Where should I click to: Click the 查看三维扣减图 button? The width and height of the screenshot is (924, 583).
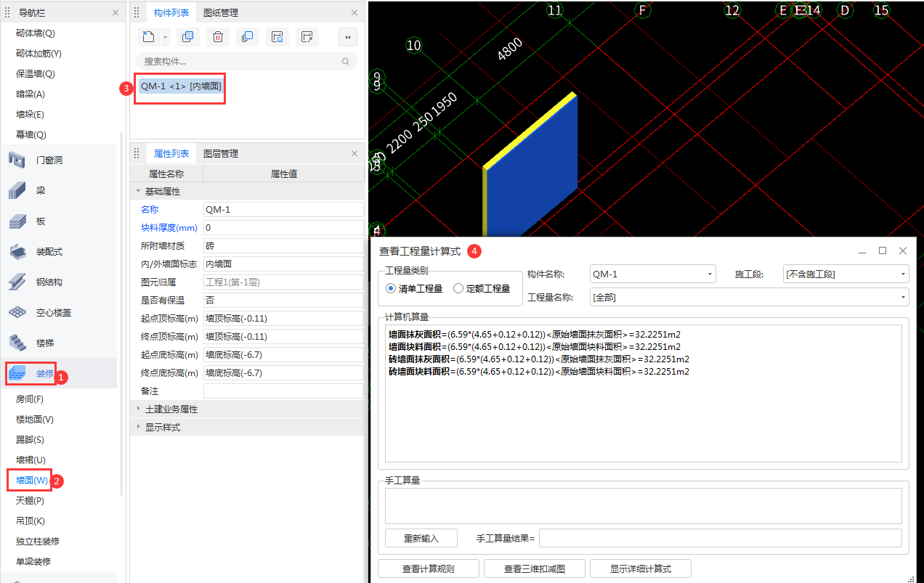[x=535, y=568]
